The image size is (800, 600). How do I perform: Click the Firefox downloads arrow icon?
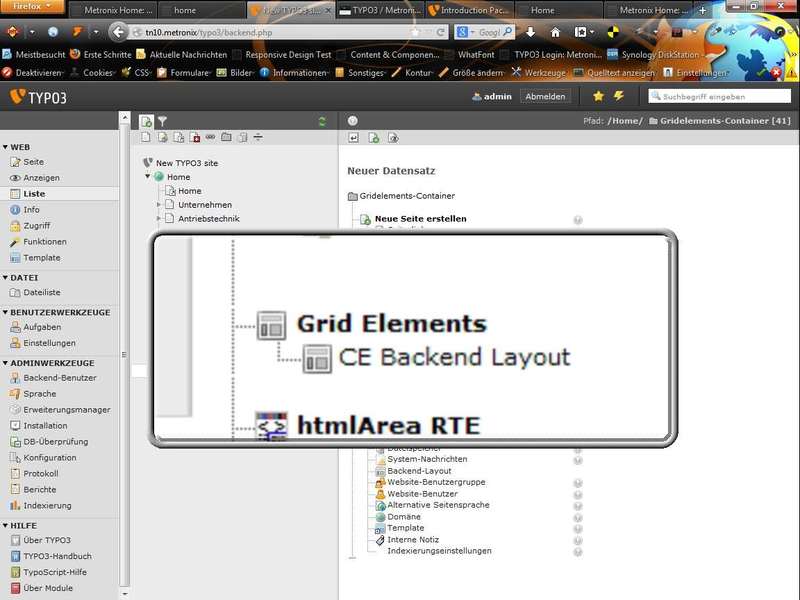pyautogui.click(x=530, y=32)
